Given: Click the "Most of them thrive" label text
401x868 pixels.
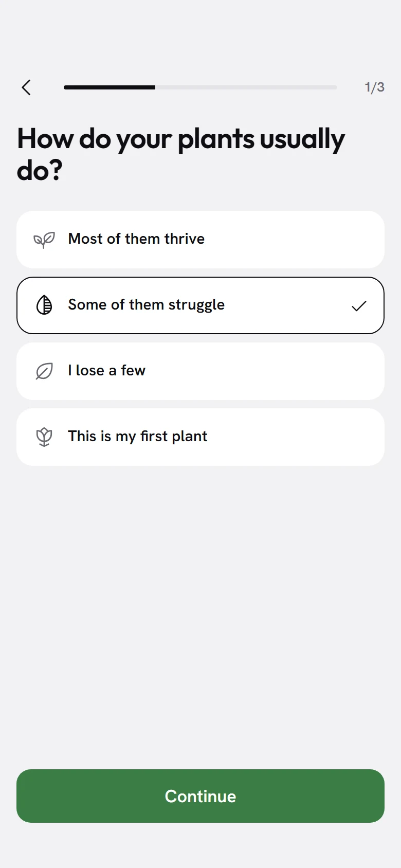Looking at the screenshot, I should [136, 239].
